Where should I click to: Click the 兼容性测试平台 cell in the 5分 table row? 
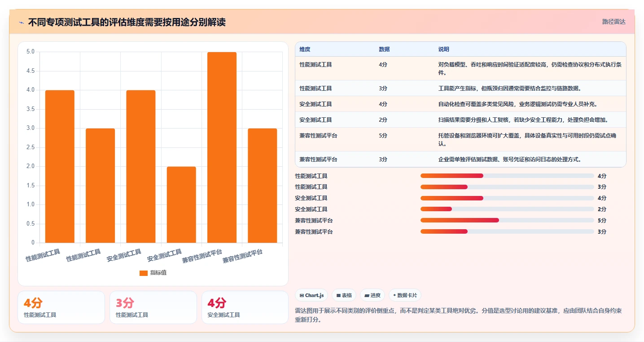pos(318,135)
